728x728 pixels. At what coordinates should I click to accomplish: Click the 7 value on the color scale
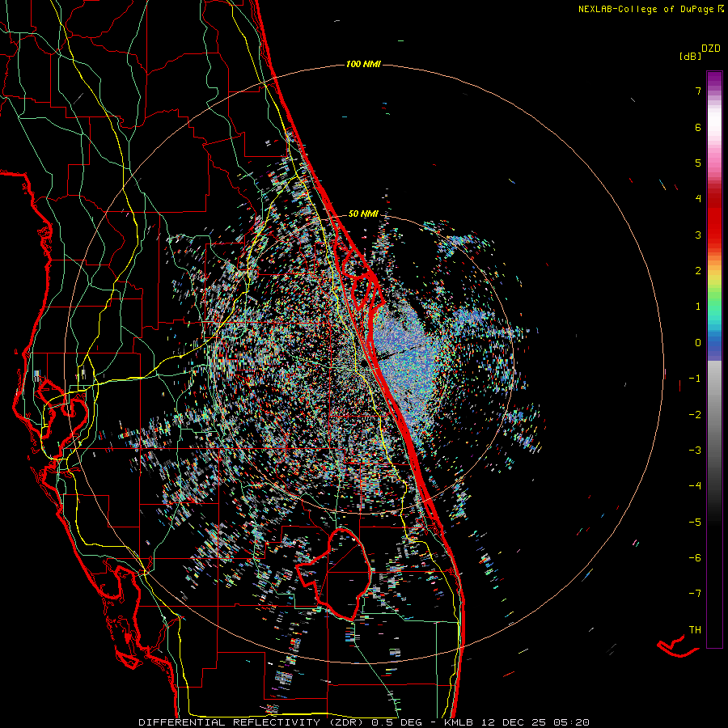(x=698, y=91)
